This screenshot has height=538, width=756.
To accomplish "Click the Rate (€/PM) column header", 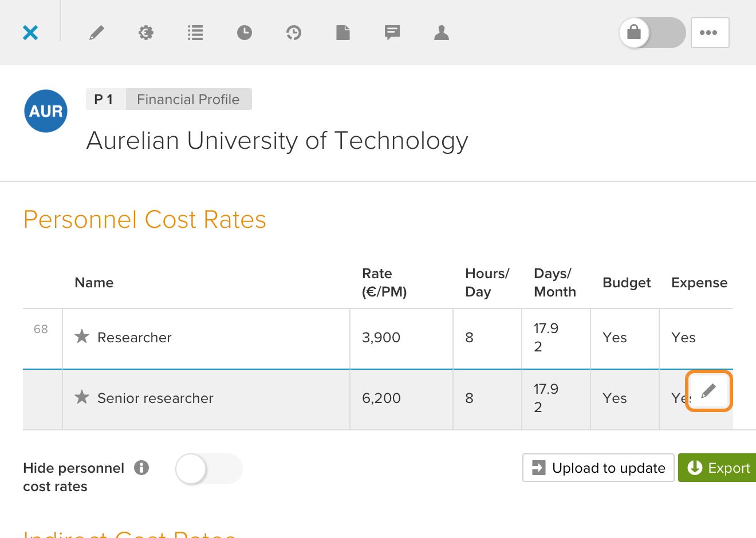I will (384, 283).
